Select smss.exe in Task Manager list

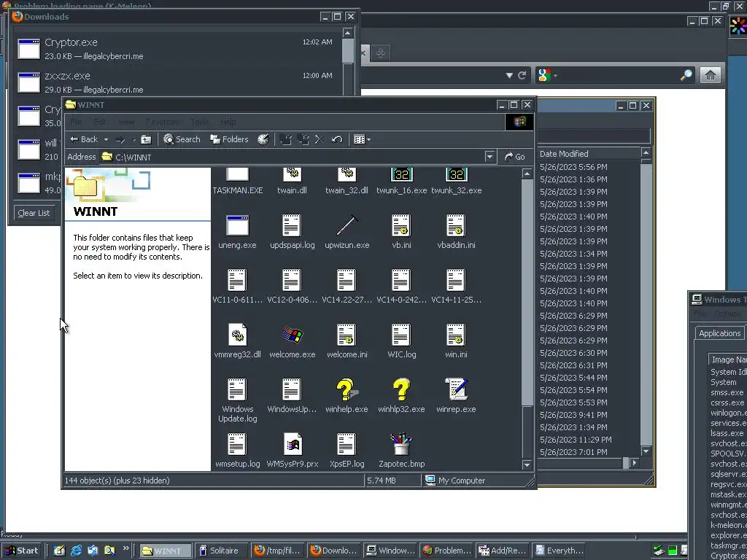727,392
